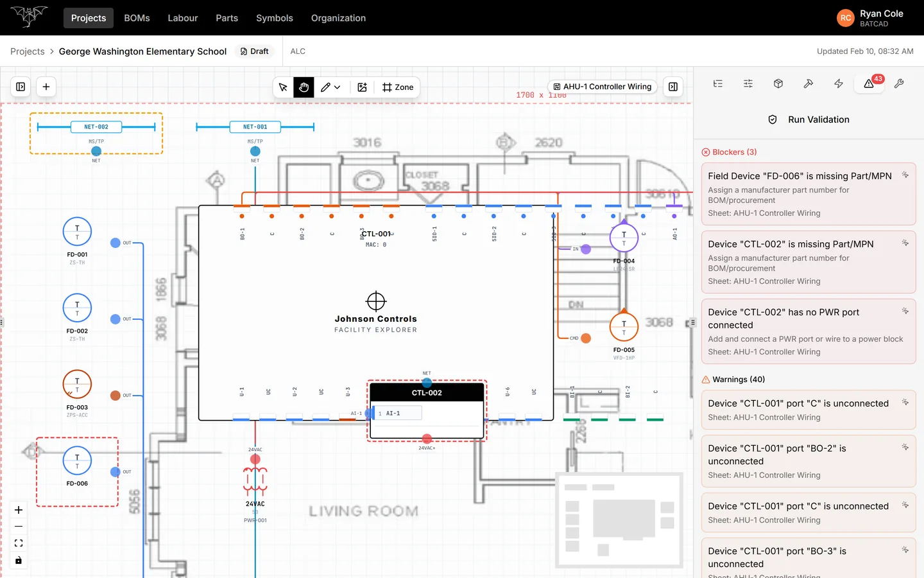Click the insert image tool icon

point(363,87)
